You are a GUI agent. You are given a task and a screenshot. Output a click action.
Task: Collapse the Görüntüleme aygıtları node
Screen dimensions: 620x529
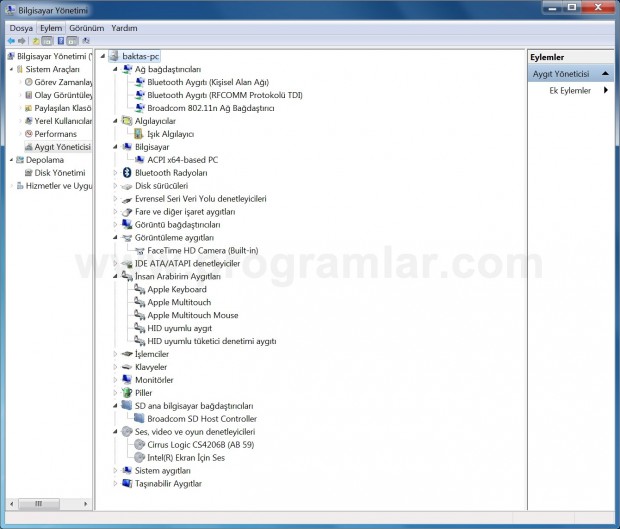115,238
